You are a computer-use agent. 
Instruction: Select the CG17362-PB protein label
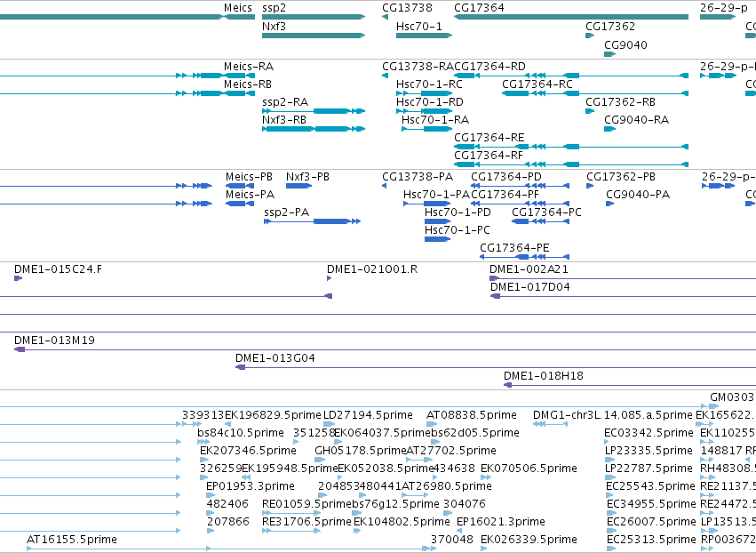pos(621,177)
